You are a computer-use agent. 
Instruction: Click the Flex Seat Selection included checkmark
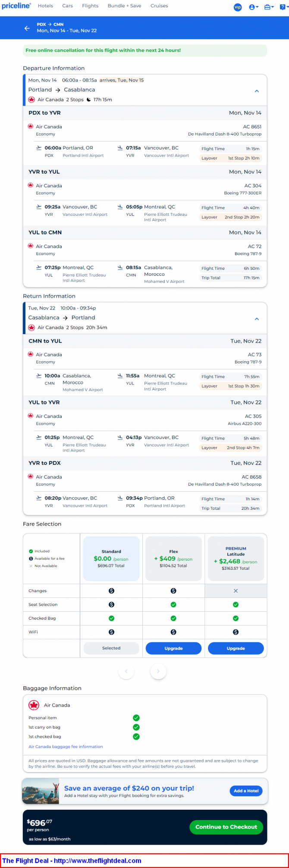coord(173,605)
